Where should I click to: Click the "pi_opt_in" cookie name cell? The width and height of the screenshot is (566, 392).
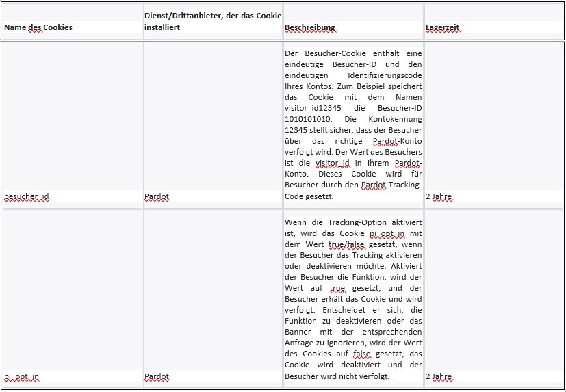click(22, 376)
